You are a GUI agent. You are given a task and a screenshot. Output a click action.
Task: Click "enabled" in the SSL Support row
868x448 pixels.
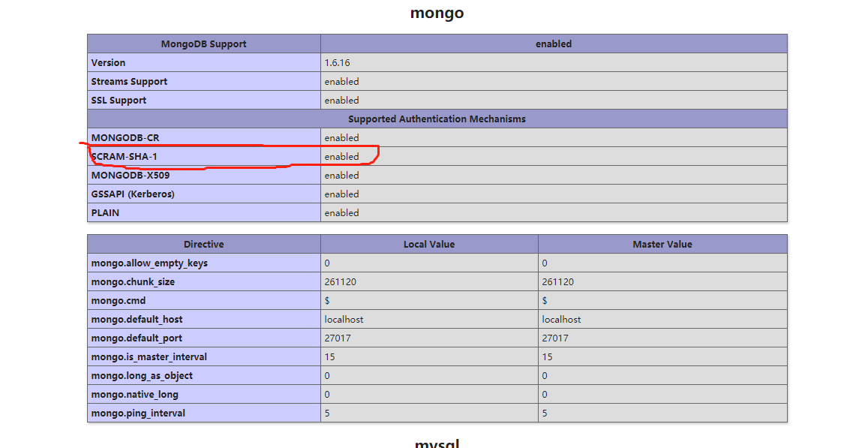pyautogui.click(x=341, y=101)
